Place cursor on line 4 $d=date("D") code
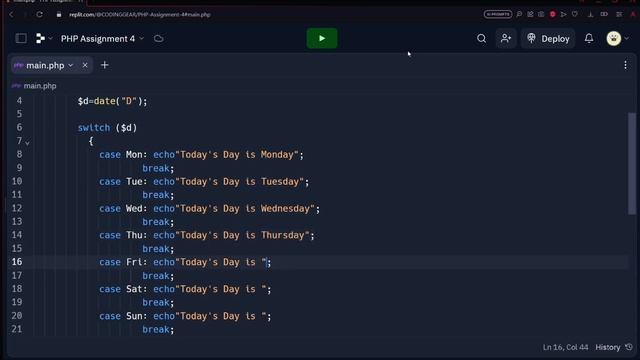Viewport: 640px width, 360px height. click(112, 101)
